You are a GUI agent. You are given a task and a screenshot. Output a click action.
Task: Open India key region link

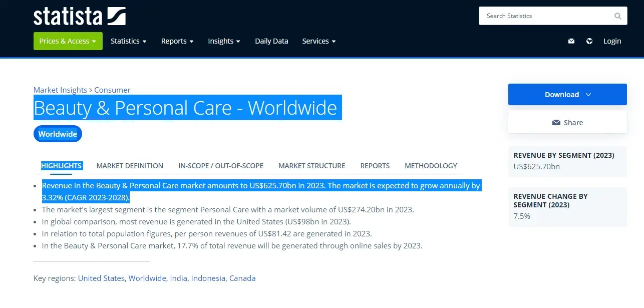pos(178,278)
